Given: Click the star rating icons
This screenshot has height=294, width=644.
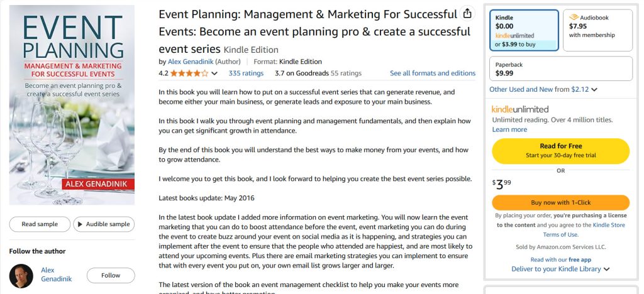Looking at the screenshot, I should point(189,73).
